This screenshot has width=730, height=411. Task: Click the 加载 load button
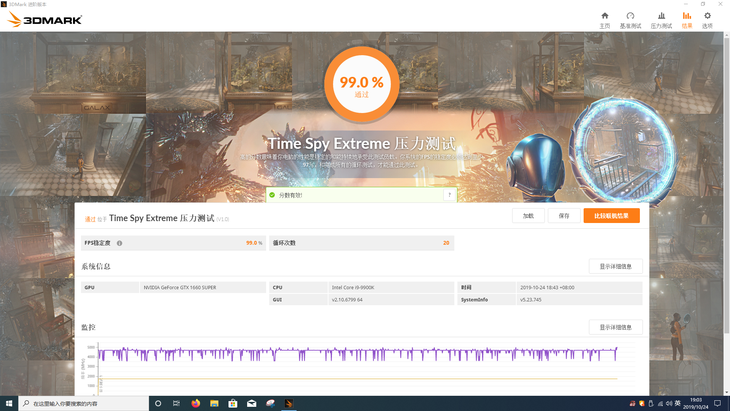528,216
